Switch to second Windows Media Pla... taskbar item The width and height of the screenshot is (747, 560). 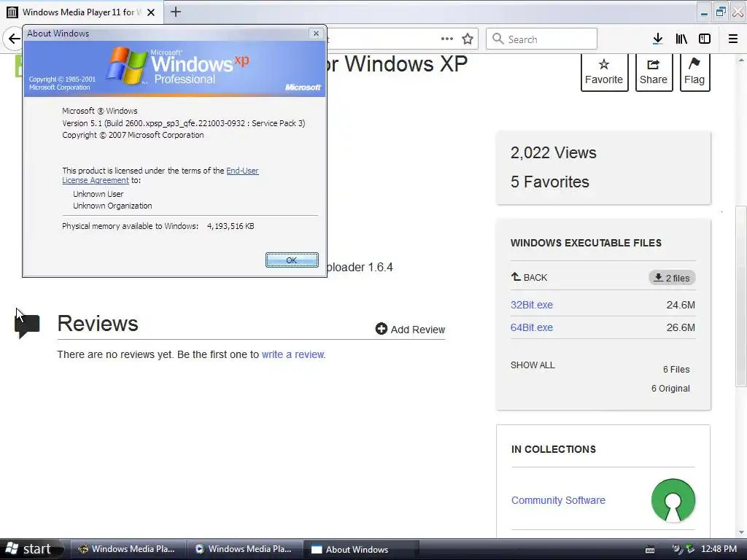coord(245,549)
